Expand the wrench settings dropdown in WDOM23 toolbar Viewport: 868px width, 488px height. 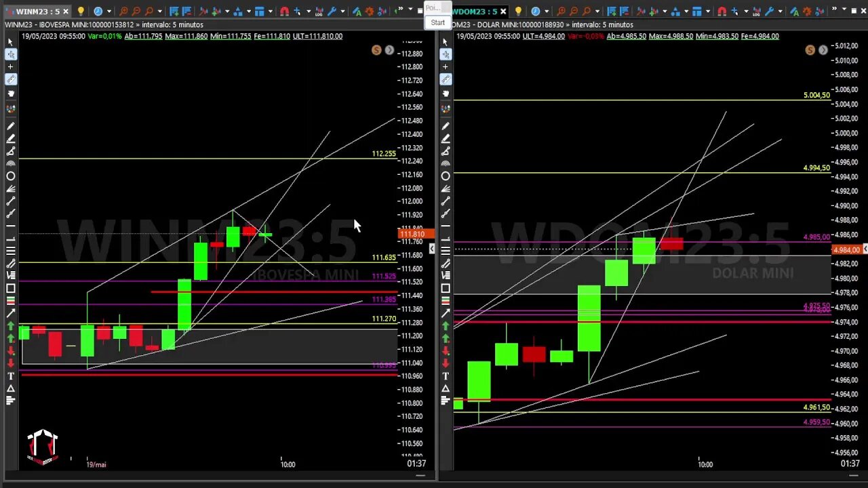(x=781, y=12)
